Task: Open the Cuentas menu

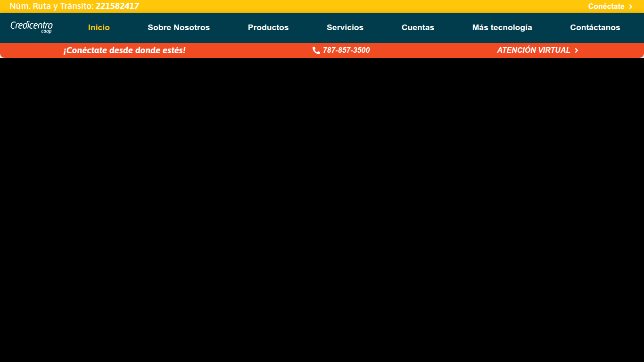Action: 418,27
